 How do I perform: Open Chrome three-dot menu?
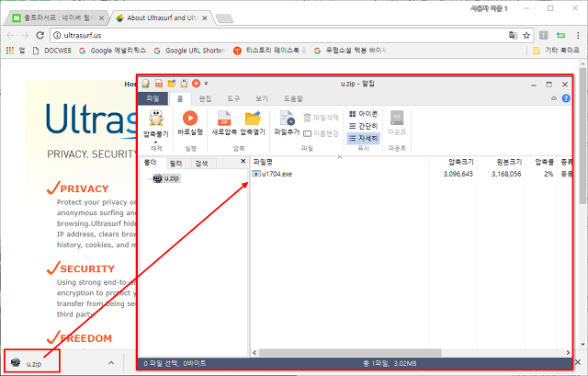578,35
